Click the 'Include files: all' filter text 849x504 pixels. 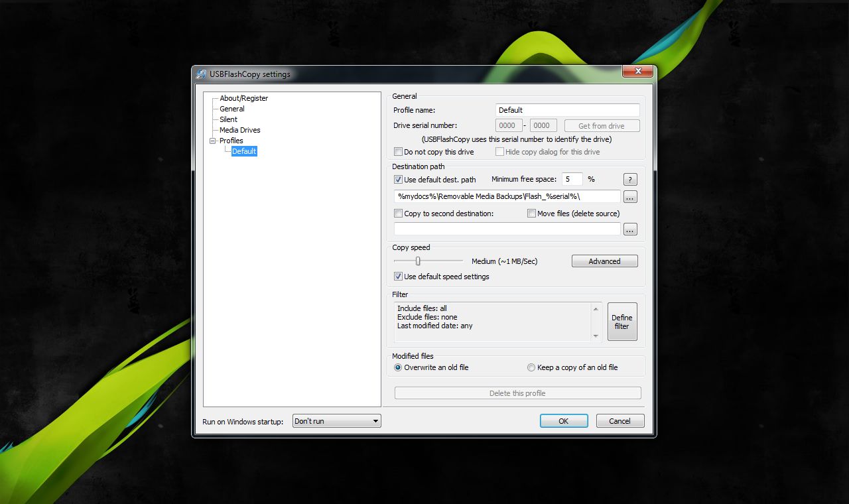tap(422, 308)
